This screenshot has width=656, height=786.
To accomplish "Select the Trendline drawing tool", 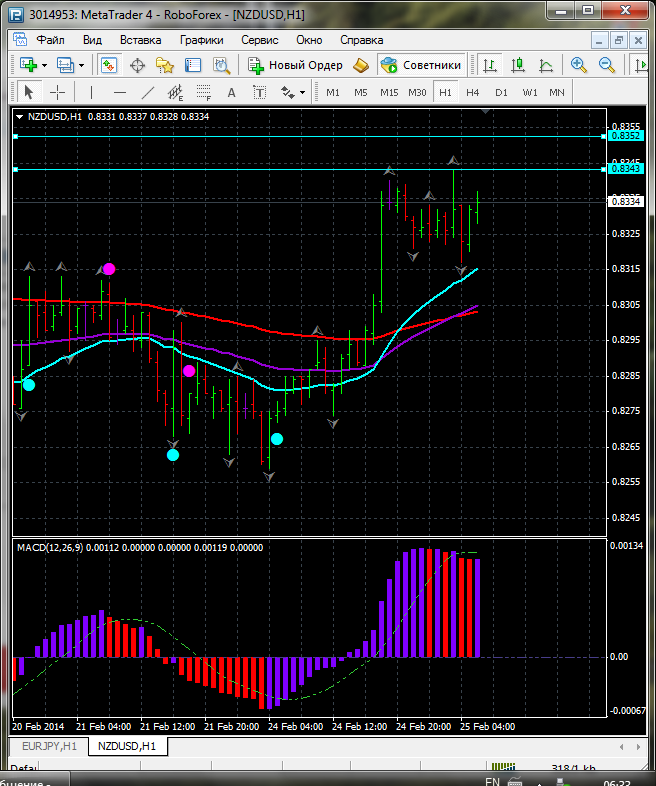I will pyautogui.click(x=148, y=92).
